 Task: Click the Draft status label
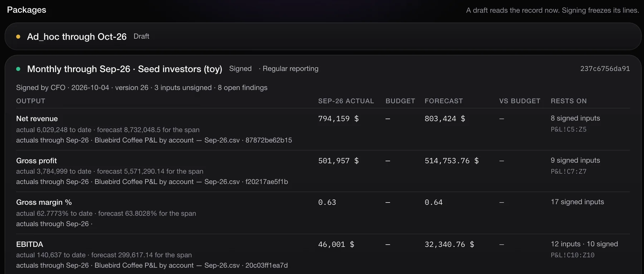pyautogui.click(x=141, y=36)
